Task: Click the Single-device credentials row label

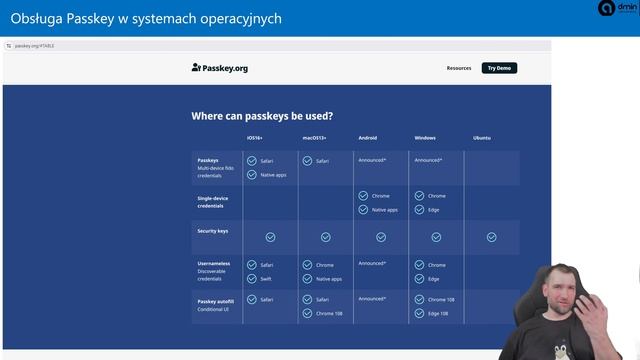Action: point(213,202)
